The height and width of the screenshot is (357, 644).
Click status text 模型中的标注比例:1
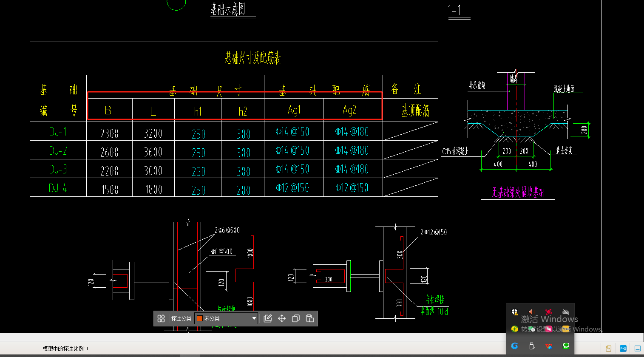(x=65, y=348)
